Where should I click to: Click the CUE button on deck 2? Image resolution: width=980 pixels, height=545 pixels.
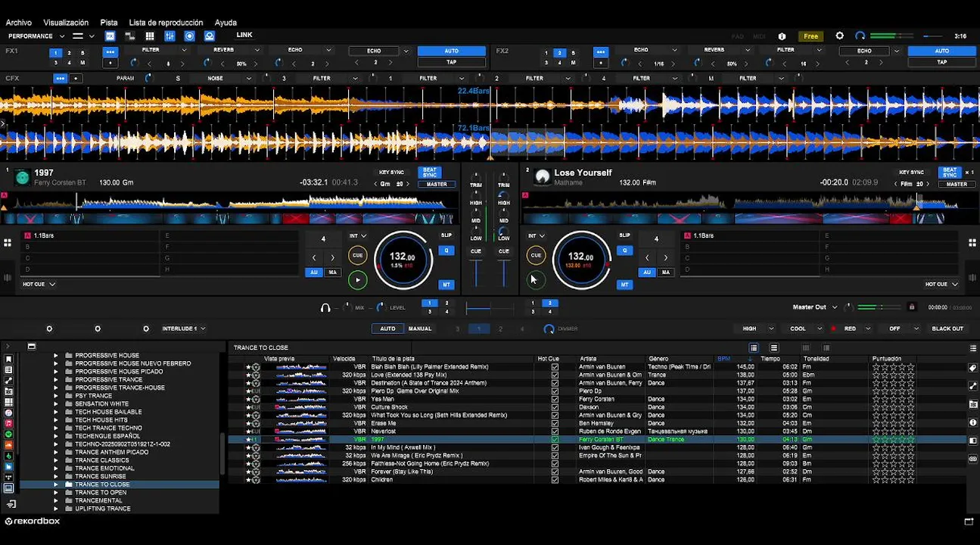pyautogui.click(x=536, y=255)
